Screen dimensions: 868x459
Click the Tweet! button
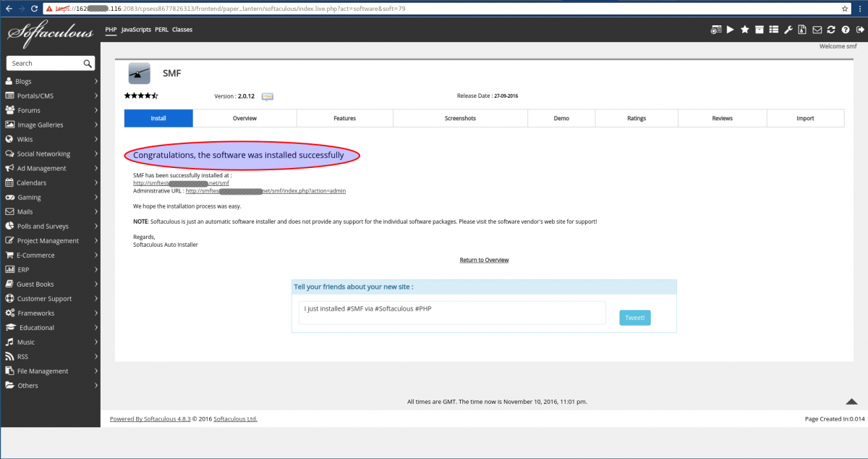[x=634, y=317]
